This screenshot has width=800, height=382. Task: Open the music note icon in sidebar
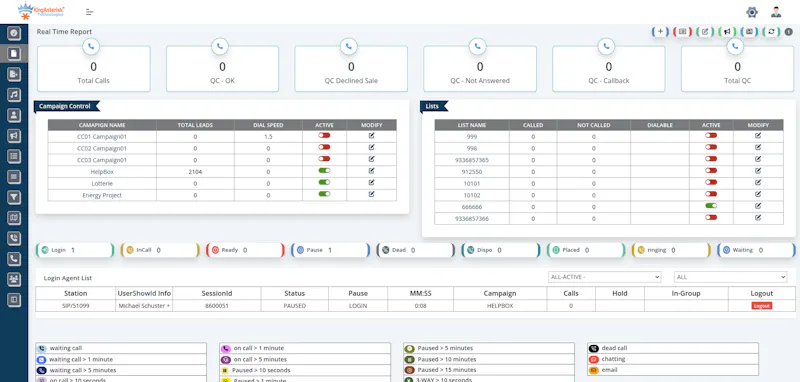pyautogui.click(x=14, y=95)
